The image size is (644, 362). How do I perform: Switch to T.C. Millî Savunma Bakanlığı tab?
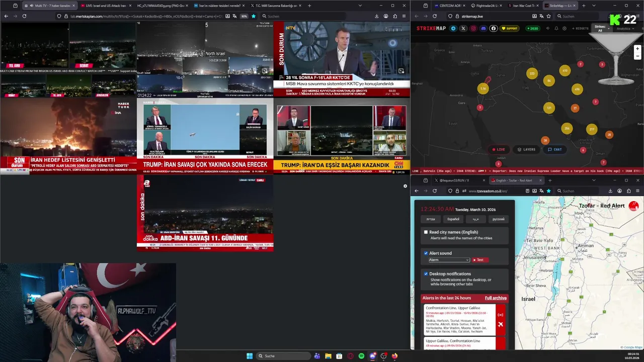pos(275,6)
